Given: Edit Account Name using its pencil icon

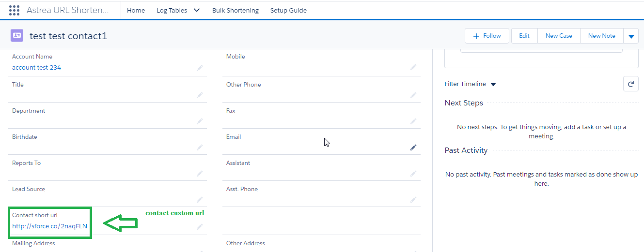Looking at the screenshot, I should point(200,68).
